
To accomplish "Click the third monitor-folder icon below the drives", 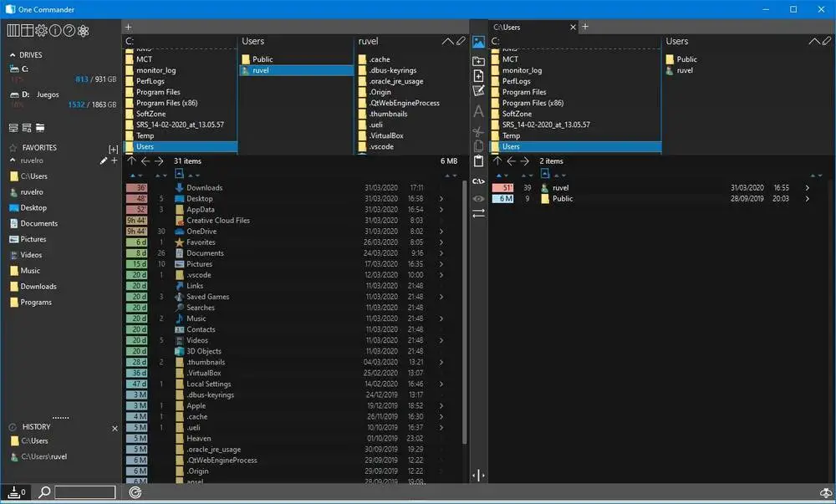I will tap(40, 128).
